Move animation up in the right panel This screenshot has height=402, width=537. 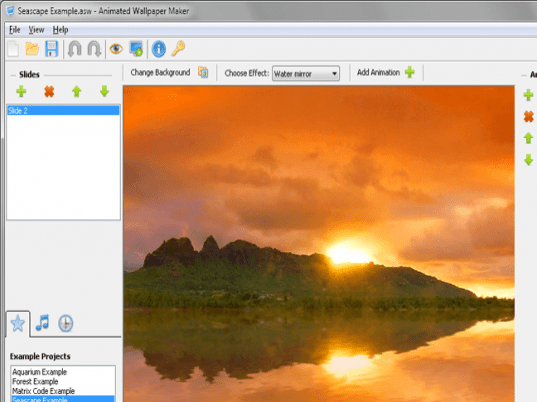pyautogui.click(x=528, y=138)
